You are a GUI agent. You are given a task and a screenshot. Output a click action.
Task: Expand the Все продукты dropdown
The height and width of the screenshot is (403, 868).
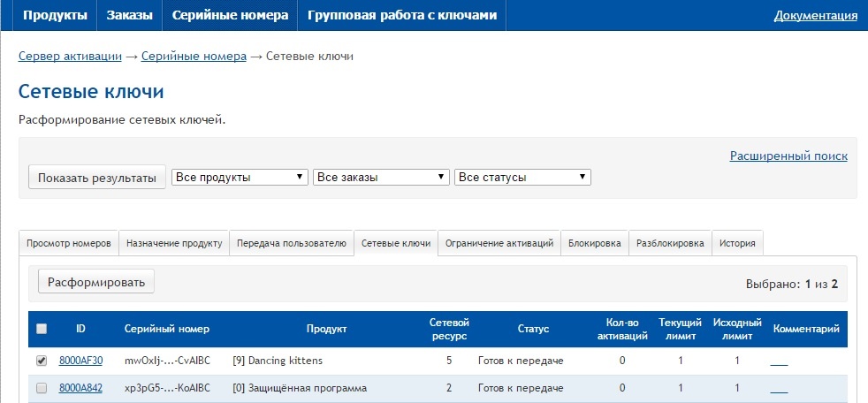tap(240, 178)
